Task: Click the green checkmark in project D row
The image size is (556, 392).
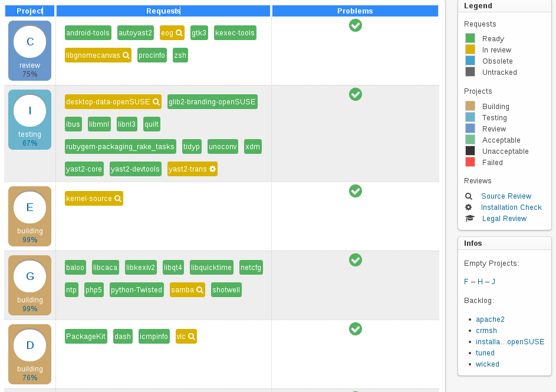Action: (356, 329)
